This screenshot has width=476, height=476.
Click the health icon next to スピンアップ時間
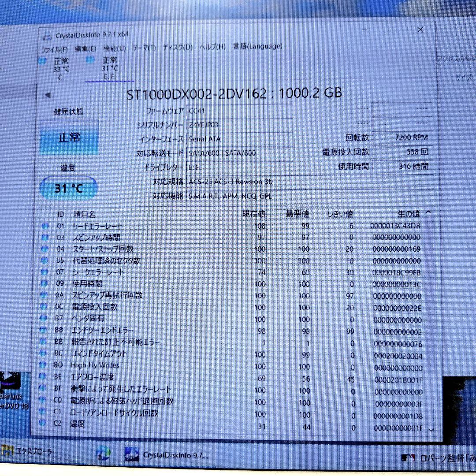click(44, 238)
